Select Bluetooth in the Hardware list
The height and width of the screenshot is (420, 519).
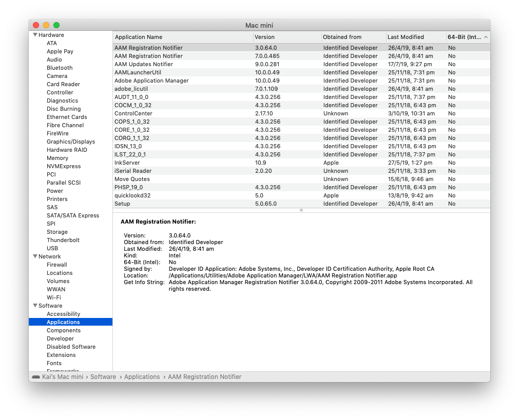(60, 68)
